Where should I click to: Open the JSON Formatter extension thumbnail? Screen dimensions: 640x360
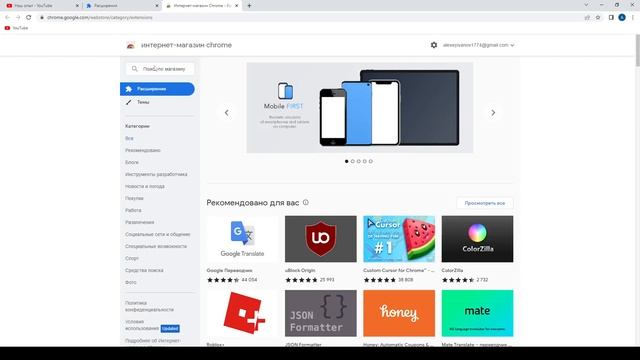(320, 313)
